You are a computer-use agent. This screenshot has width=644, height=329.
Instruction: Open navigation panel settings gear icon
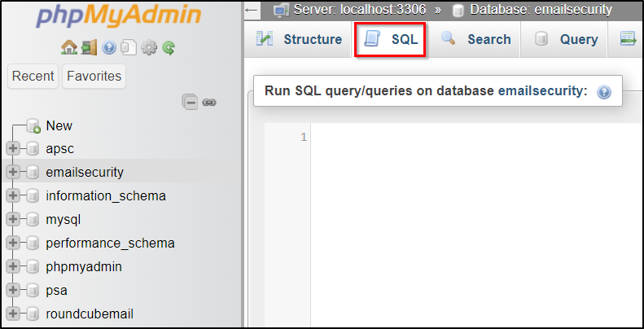tap(149, 48)
